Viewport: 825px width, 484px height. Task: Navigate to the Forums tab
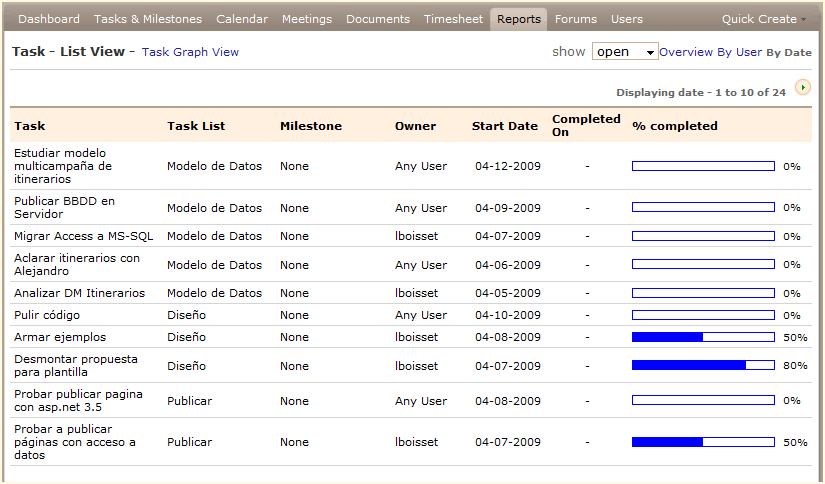coord(576,19)
